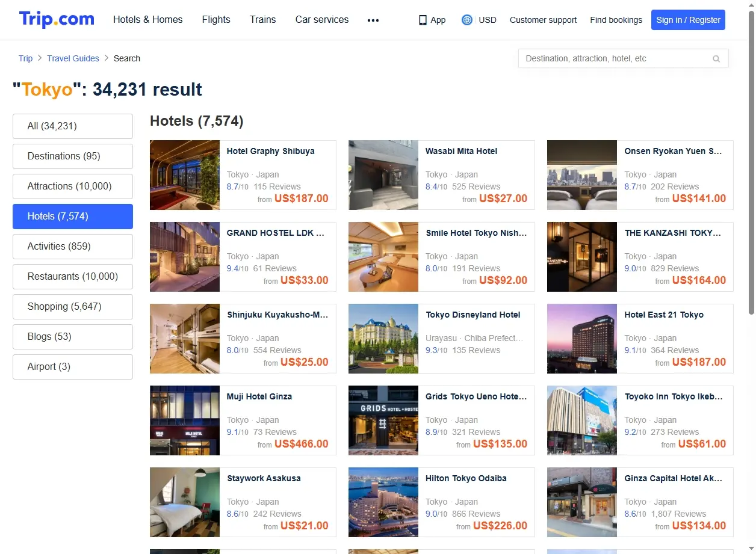The width and height of the screenshot is (756, 554).
Task: Click Sign in / Register button
Action: [688, 20]
